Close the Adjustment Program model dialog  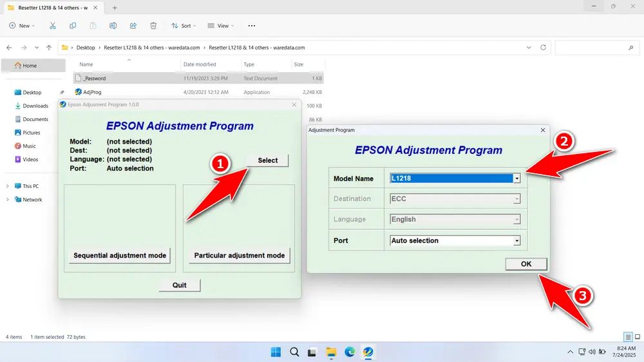(542, 130)
